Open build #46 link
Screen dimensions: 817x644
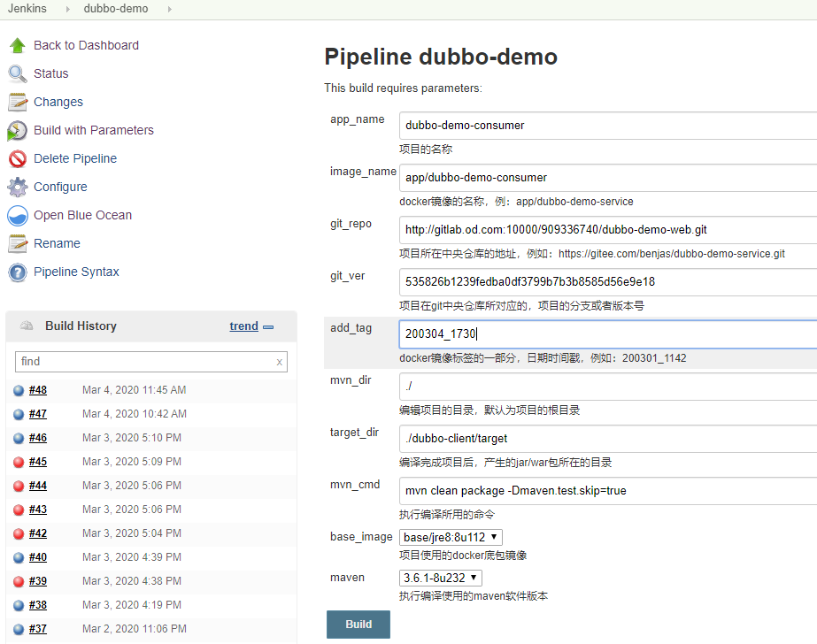click(x=38, y=438)
